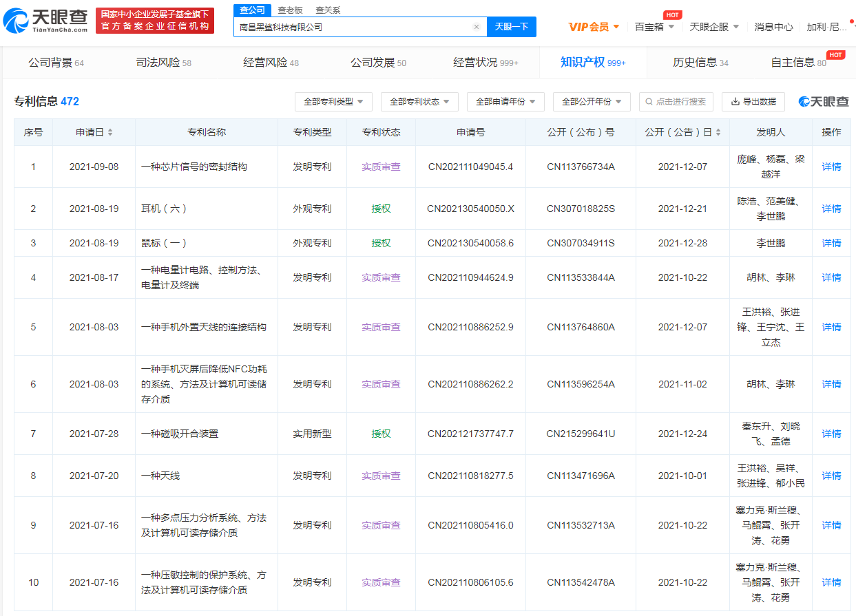Click publication number CN307034911S

coord(581,243)
